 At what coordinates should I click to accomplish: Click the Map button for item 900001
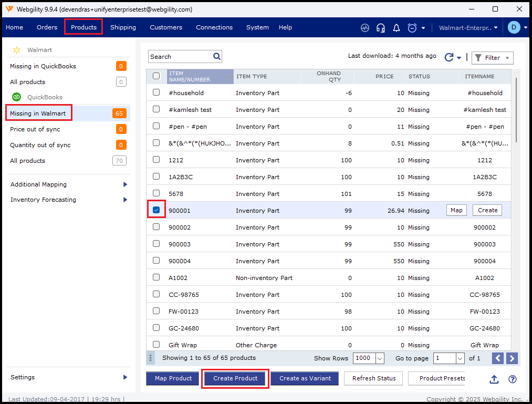click(x=456, y=210)
